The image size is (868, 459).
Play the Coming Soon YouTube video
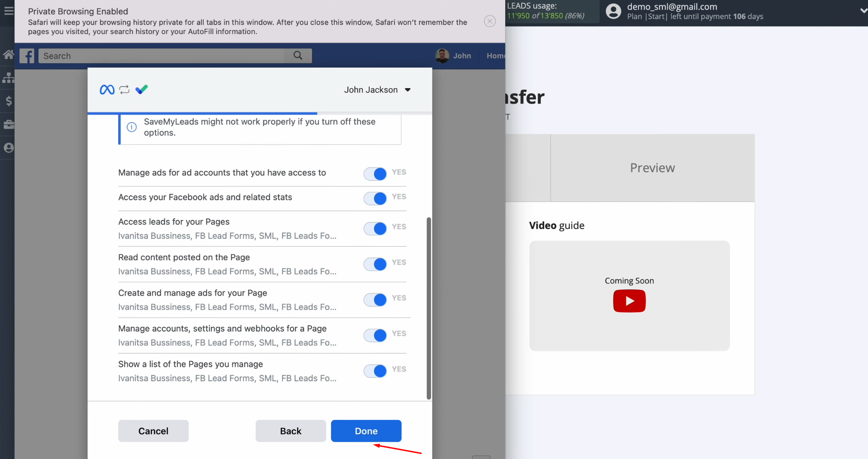click(629, 301)
